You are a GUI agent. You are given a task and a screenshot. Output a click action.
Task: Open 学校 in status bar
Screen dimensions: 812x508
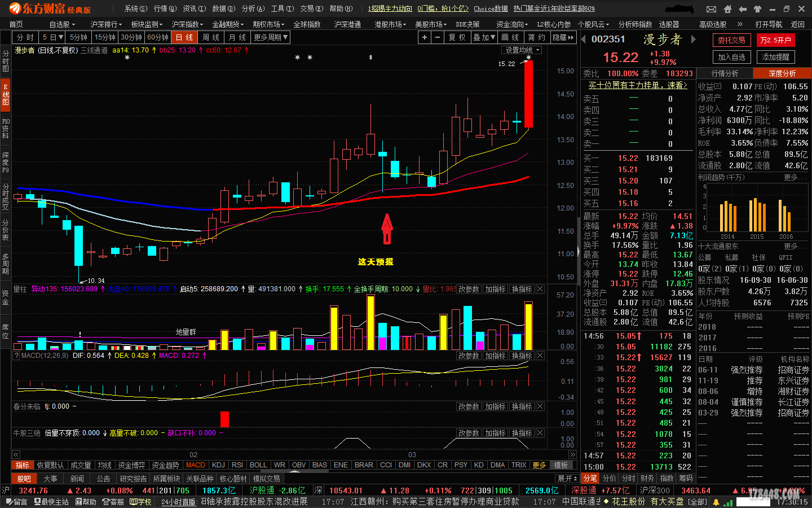[141, 502]
